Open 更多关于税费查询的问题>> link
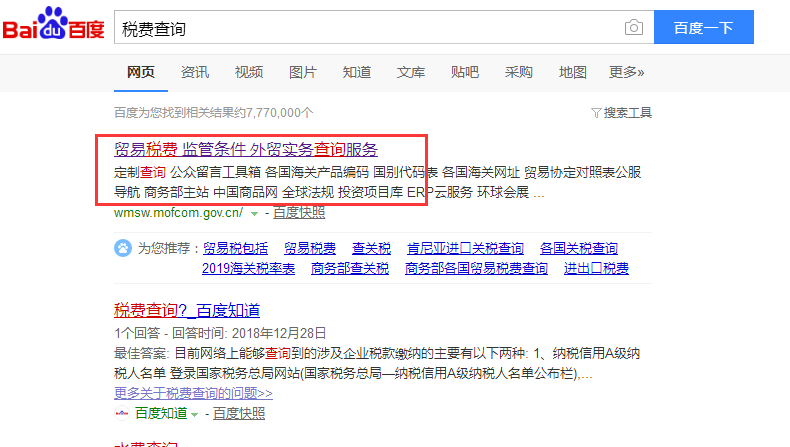 (x=193, y=393)
